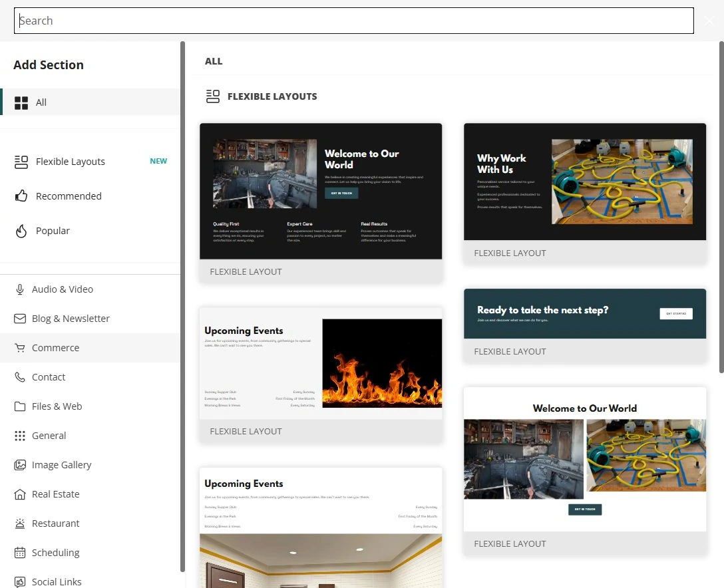Pick the dark Welcome to Our World layout
The image size is (724, 588).
click(x=321, y=203)
